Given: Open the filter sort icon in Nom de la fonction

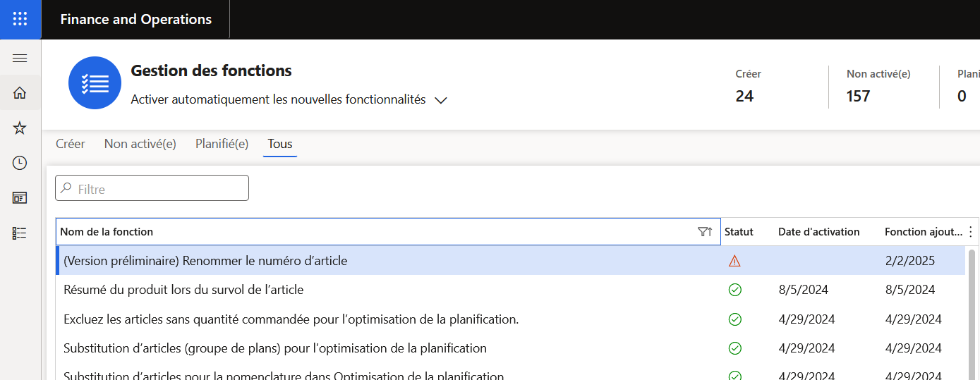Looking at the screenshot, I should point(704,231).
